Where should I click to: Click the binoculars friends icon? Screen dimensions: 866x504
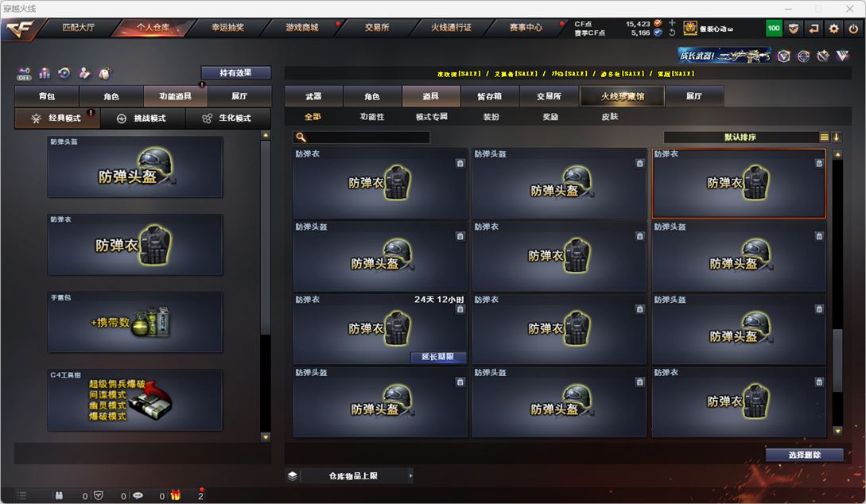coord(59,496)
